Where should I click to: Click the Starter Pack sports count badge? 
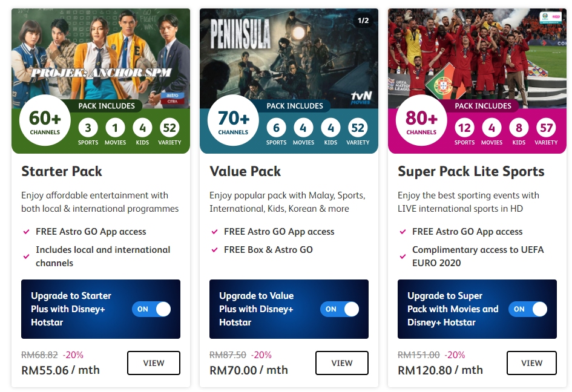point(88,128)
